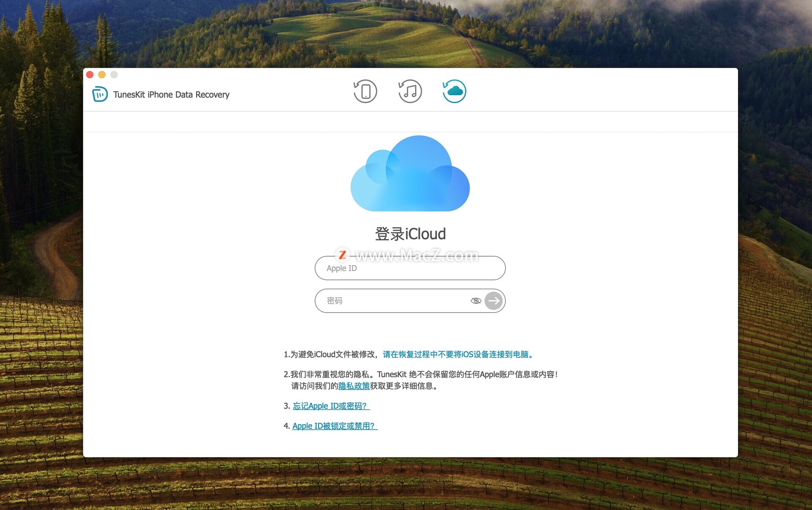Image resolution: width=812 pixels, height=510 pixels.
Task: Select Recover from iTunes Backup icon
Action: tap(410, 91)
